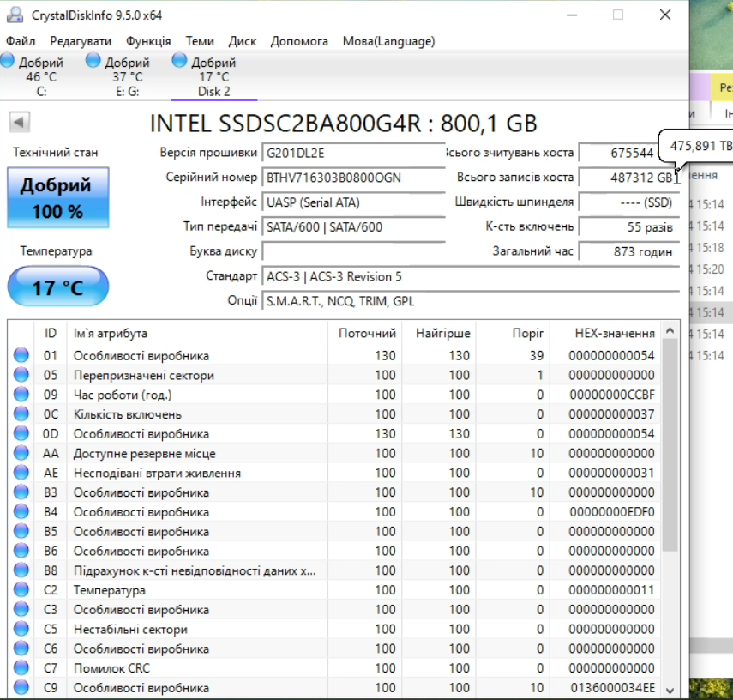Click the firmware version field G201DL2E
Image resolution: width=733 pixels, height=700 pixels.
pyautogui.click(x=353, y=154)
